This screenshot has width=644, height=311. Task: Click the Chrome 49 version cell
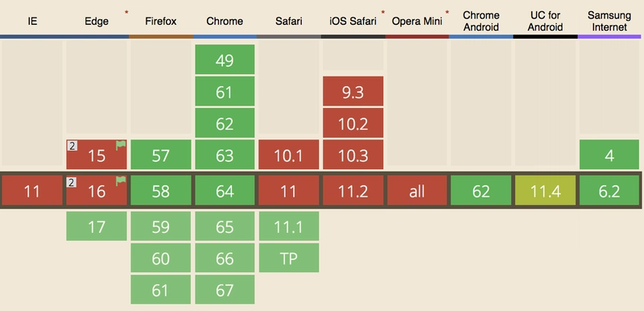tap(225, 60)
